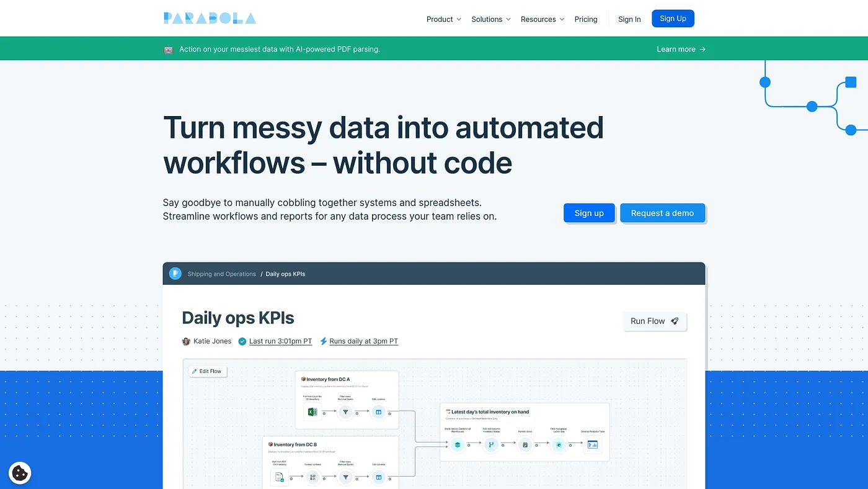This screenshot has height=489, width=868.
Task: Click Daily ops KPIs breadcrumb
Action: tap(285, 274)
